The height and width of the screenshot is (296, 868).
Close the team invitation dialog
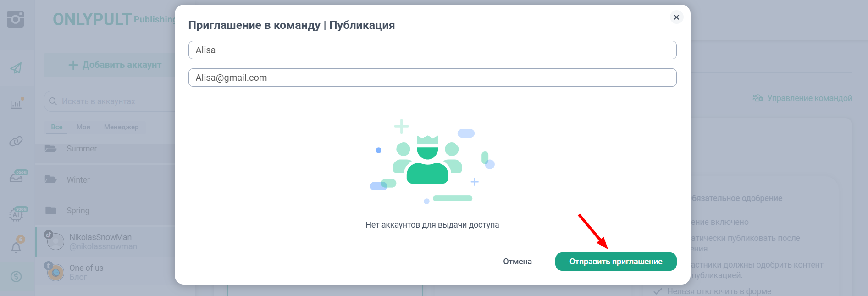[x=676, y=17]
